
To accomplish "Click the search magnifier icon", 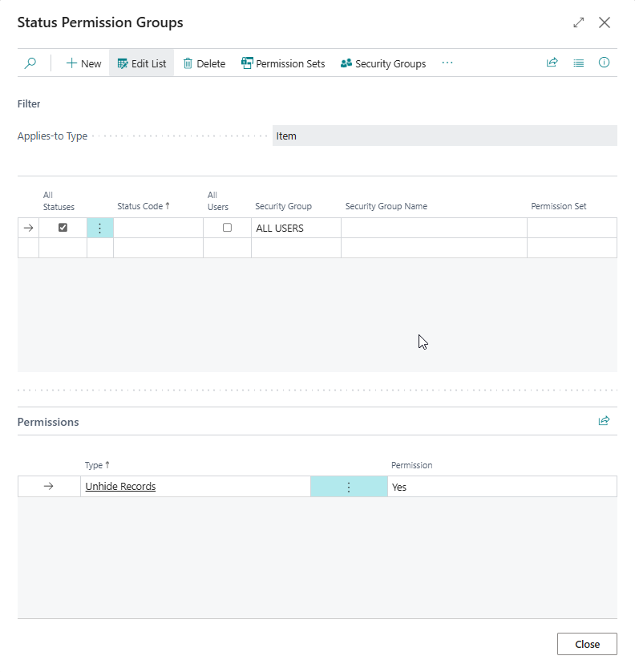I will coord(30,63).
